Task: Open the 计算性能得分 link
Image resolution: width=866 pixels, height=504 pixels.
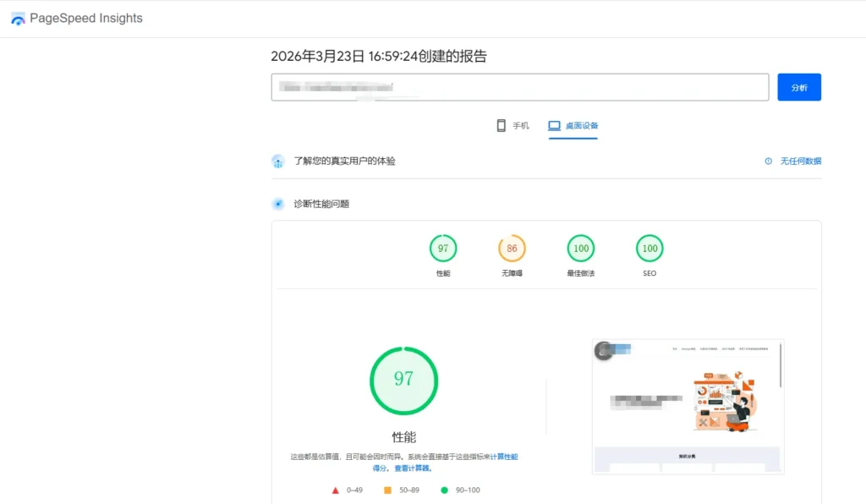Action: (x=503, y=457)
